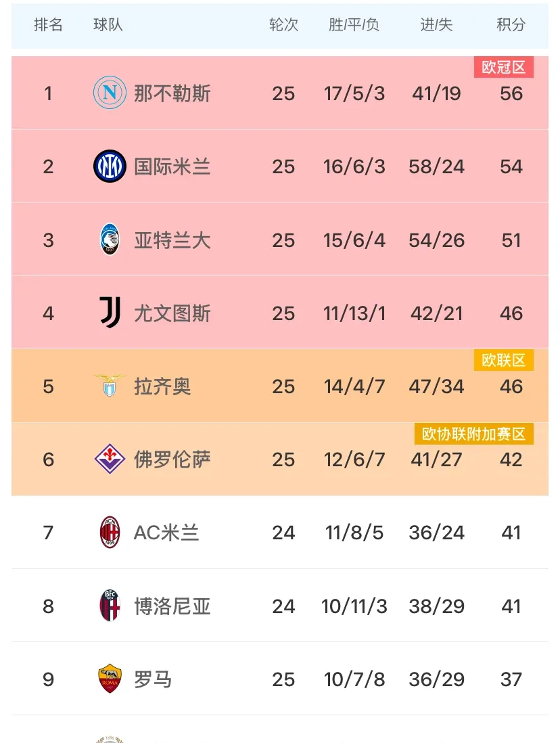
Task: Open the 国际米兰 team name link
Action: (x=171, y=166)
